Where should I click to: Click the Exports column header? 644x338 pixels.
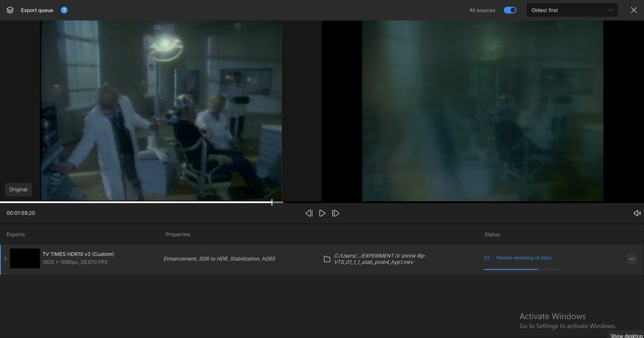point(16,234)
